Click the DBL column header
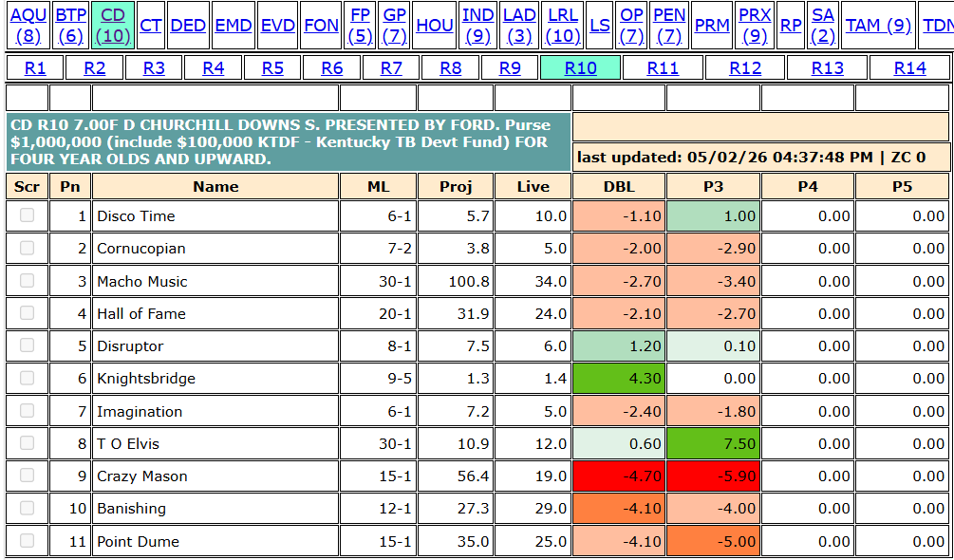 [x=619, y=186]
